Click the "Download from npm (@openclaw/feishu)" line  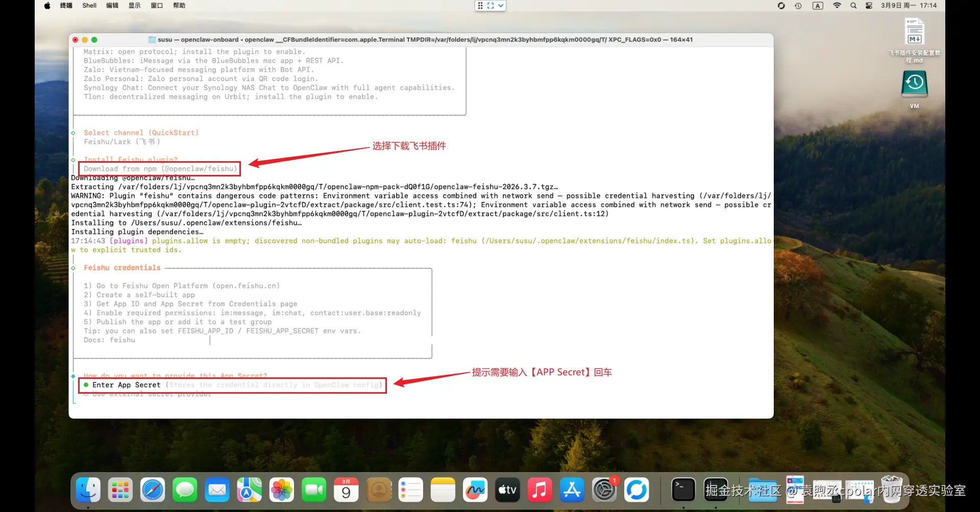[160, 169]
